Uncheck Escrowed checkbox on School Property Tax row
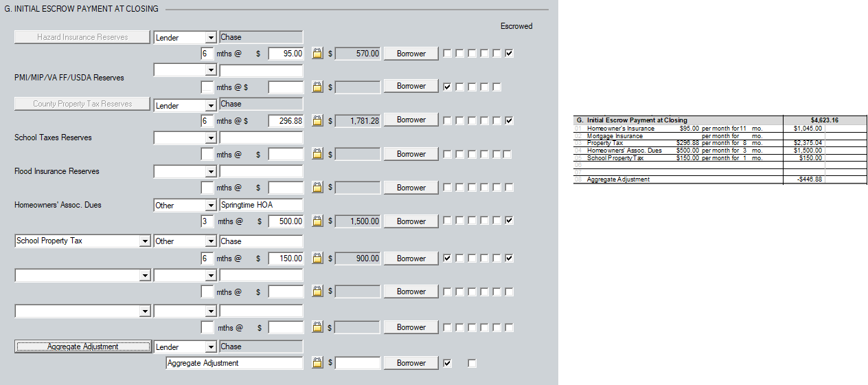 pyautogui.click(x=509, y=258)
